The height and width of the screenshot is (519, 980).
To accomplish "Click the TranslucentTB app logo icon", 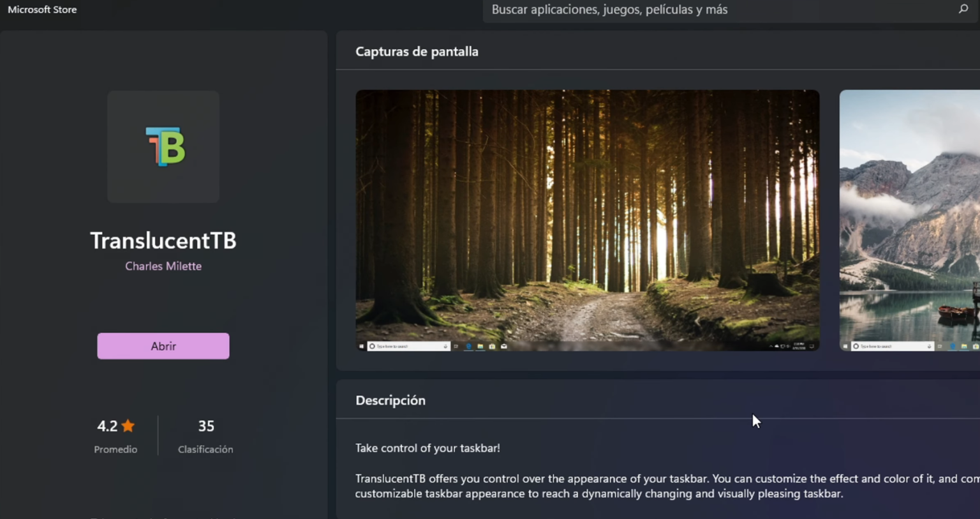I will click(x=165, y=146).
